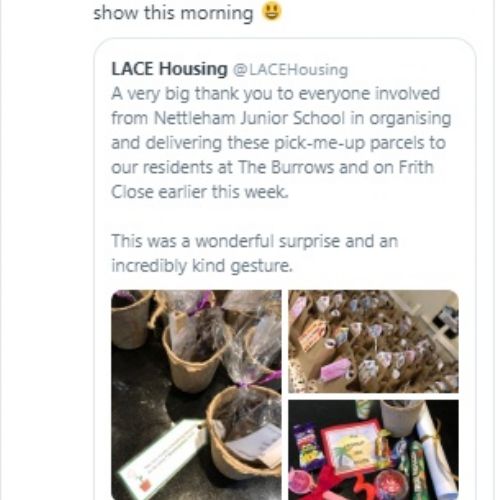Click blank area right of 'Close earlier this week'
The height and width of the screenshot is (500, 500).
pyautogui.click(x=373, y=192)
